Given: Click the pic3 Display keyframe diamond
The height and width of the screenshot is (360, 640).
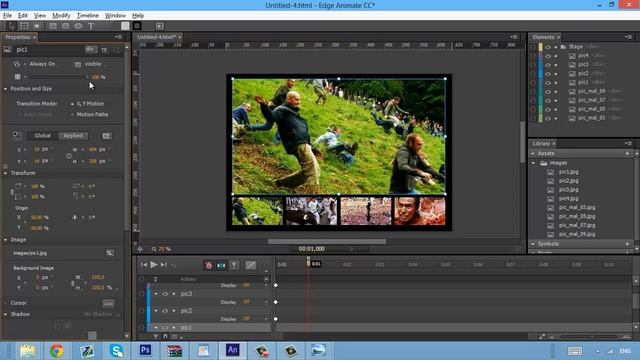Looking at the screenshot, I should click(276, 302).
